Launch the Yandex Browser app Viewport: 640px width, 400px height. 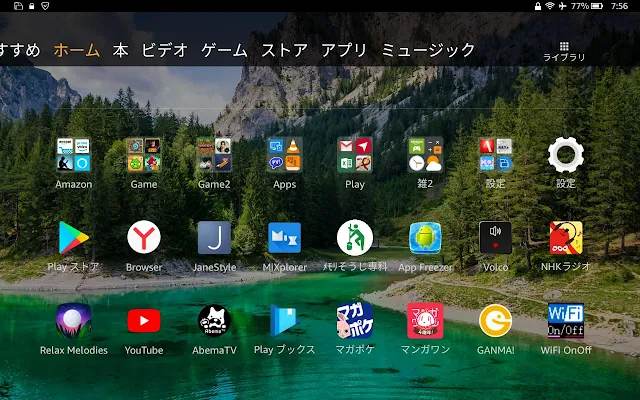(x=144, y=238)
